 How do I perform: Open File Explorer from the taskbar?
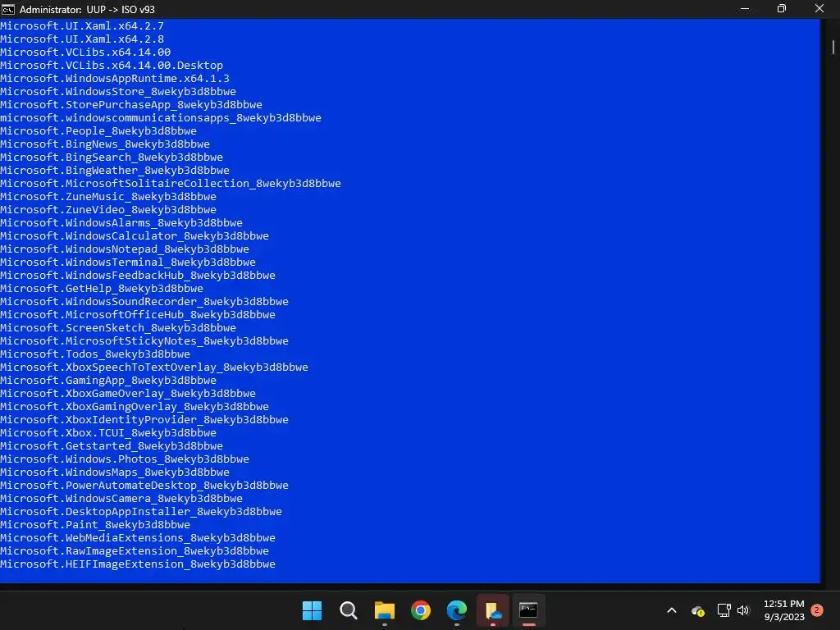(384, 610)
